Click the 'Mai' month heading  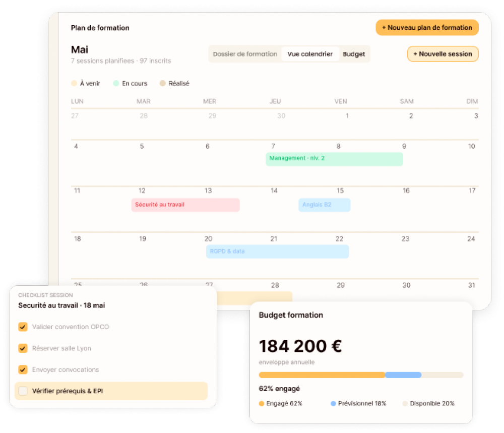point(80,49)
